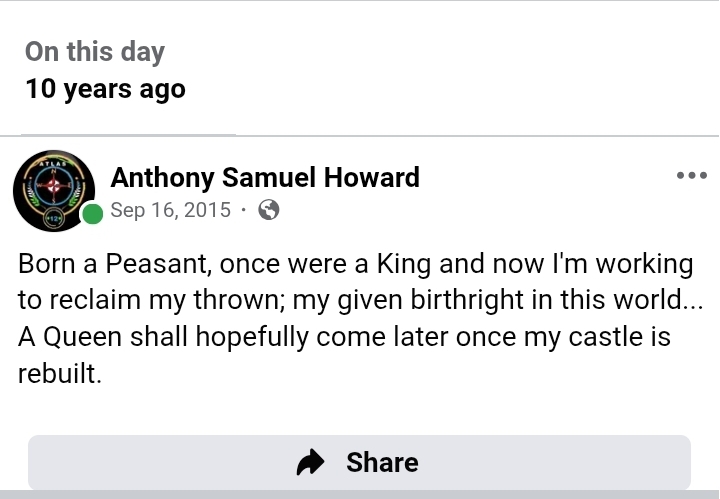The image size is (720, 499).
Task: Select the "10 years ago" memory label
Action: pyautogui.click(x=105, y=88)
